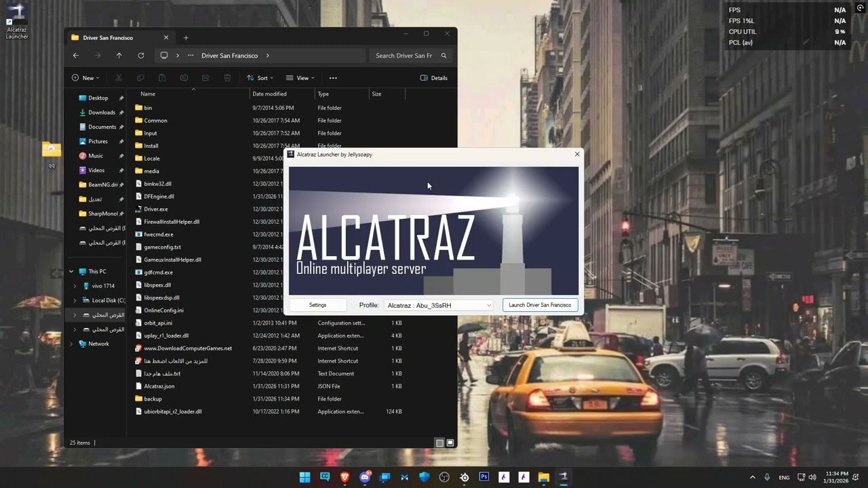The width and height of the screenshot is (868, 488).
Task: Open Videos in the navigation pane
Action: pos(96,170)
